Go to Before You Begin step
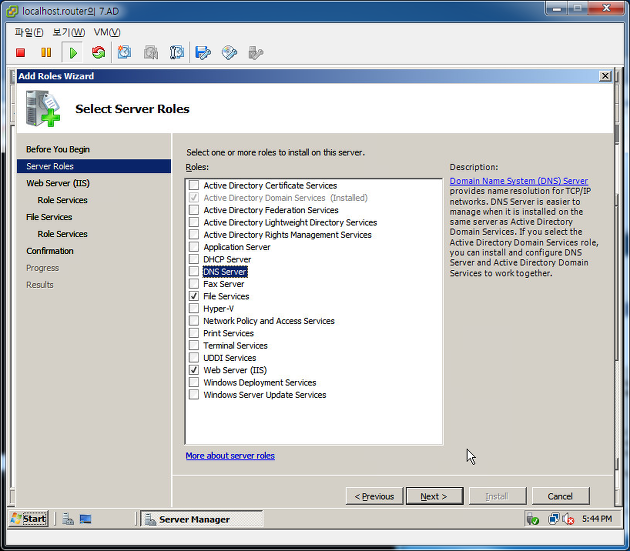Viewport: 630px width, 551px height. (58, 149)
